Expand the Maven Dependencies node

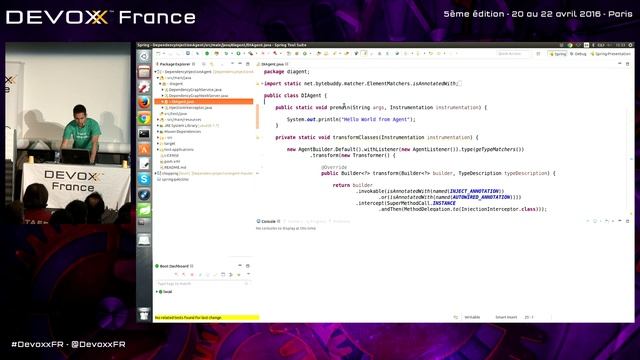(158, 131)
